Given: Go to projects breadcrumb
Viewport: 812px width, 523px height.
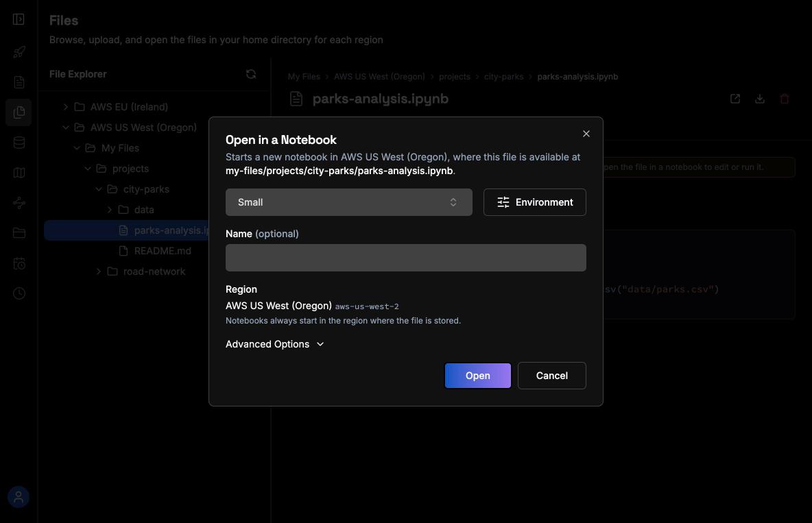Looking at the screenshot, I should pyautogui.click(x=455, y=77).
